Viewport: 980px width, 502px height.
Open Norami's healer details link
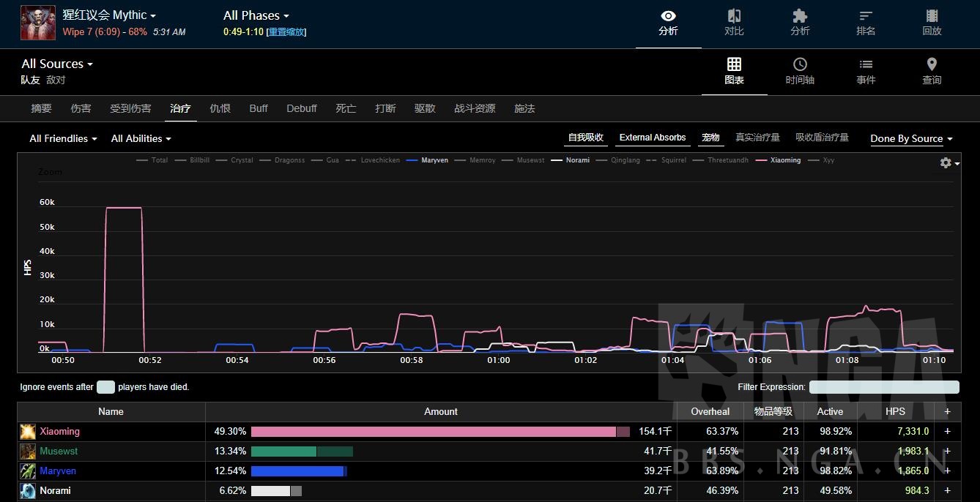tap(55, 491)
